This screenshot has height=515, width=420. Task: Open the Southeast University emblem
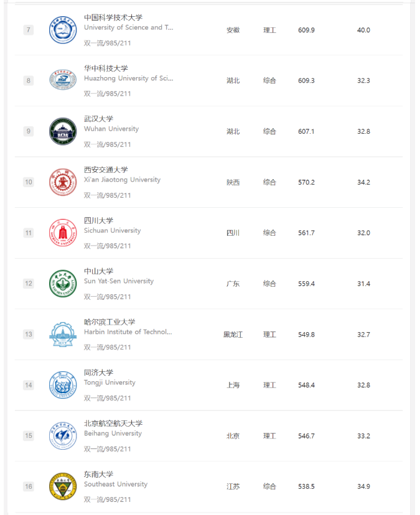click(63, 486)
